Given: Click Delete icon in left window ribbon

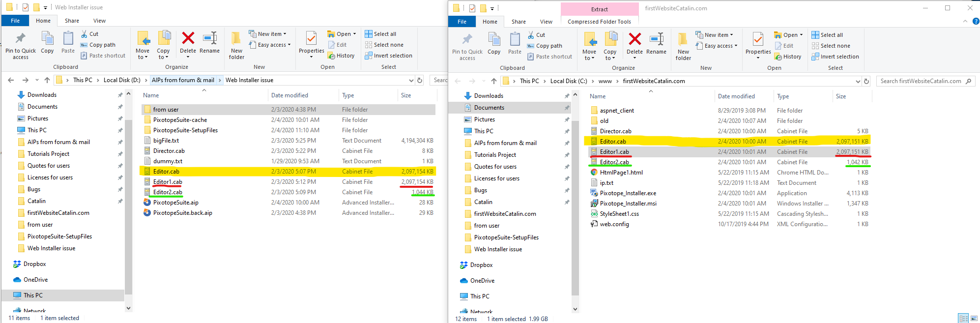Looking at the screenshot, I should pyautogui.click(x=188, y=43).
